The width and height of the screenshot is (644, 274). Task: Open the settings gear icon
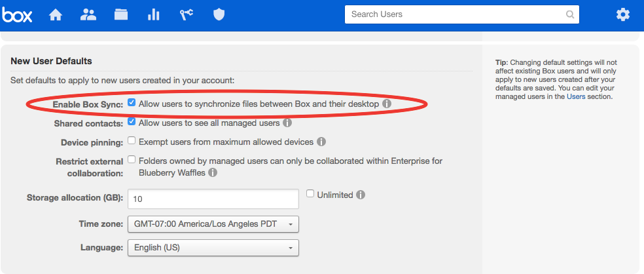622,15
